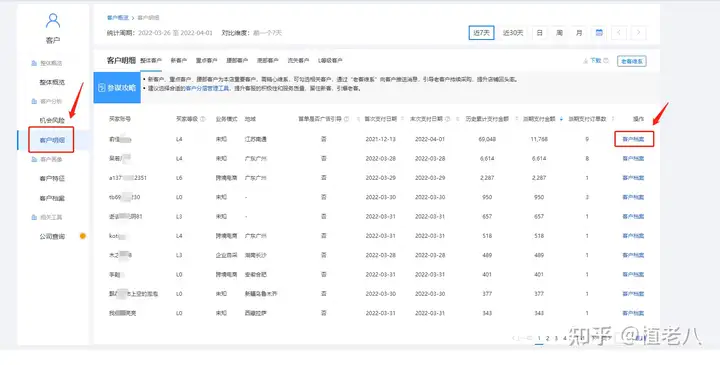The height and width of the screenshot is (365, 720).
Task: Click help icon next to 下载
Action: tap(606, 61)
